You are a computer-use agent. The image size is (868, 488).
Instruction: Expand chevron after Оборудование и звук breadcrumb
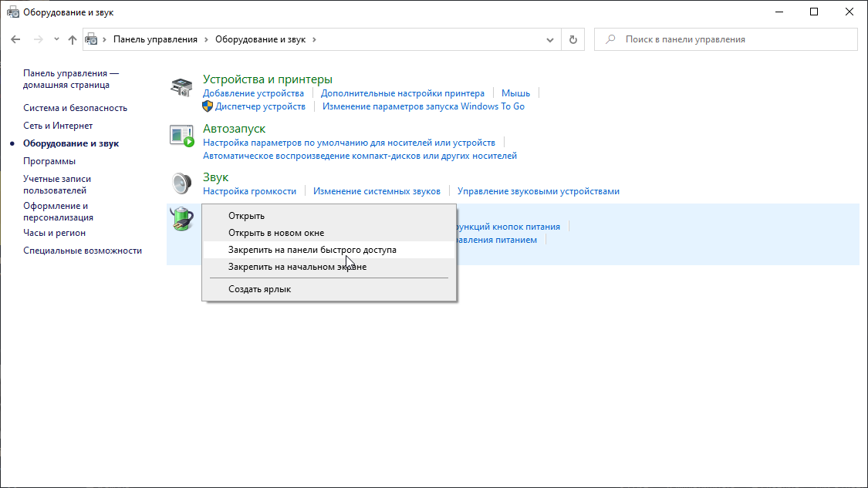coord(314,39)
